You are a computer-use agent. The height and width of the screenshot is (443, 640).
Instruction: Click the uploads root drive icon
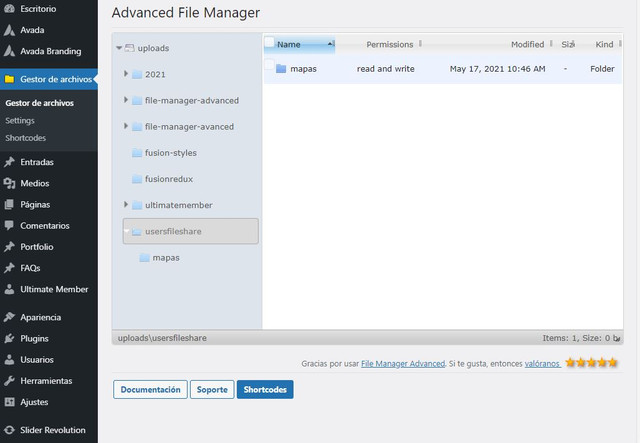coord(129,48)
